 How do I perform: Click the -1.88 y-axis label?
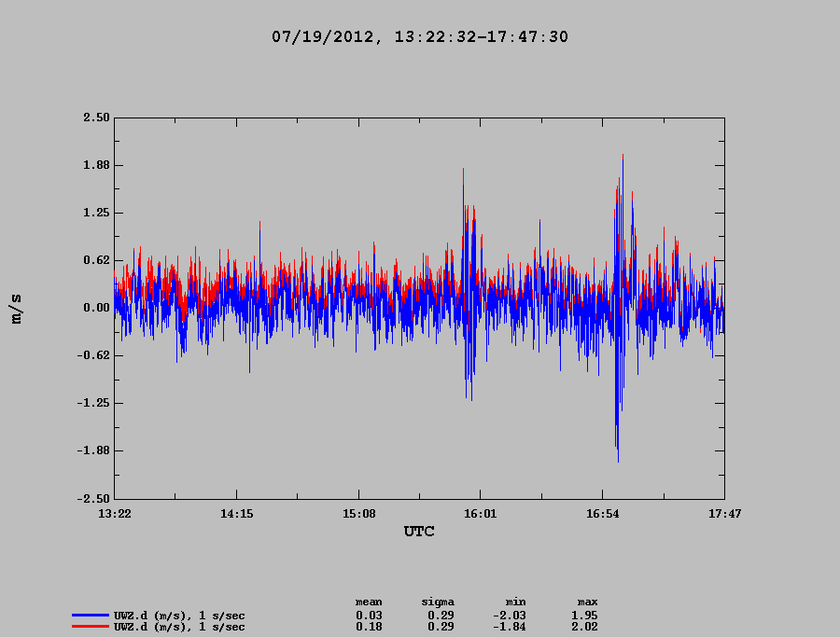[x=93, y=450]
